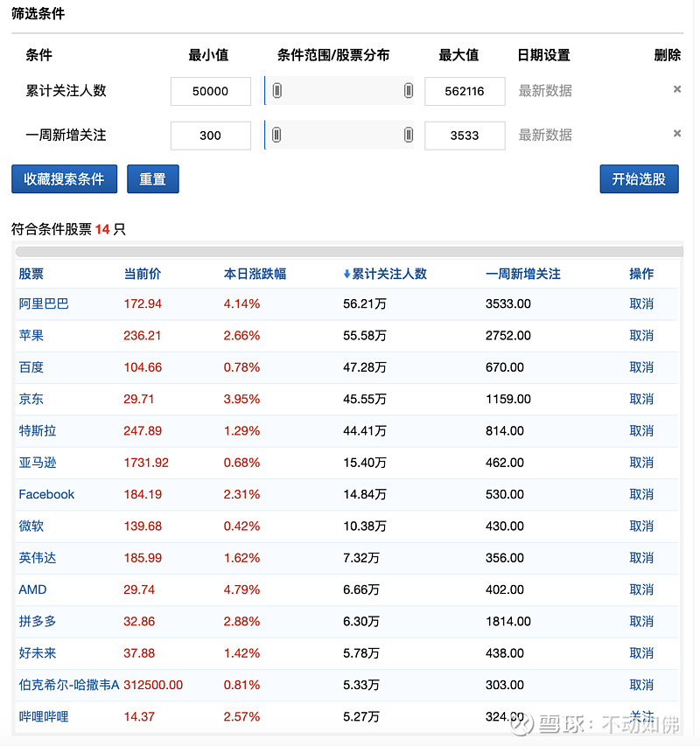The width and height of the screenshot is (700, 746).
Task: Click 取消 for Facebook row
Action: [x=641, y=494]
